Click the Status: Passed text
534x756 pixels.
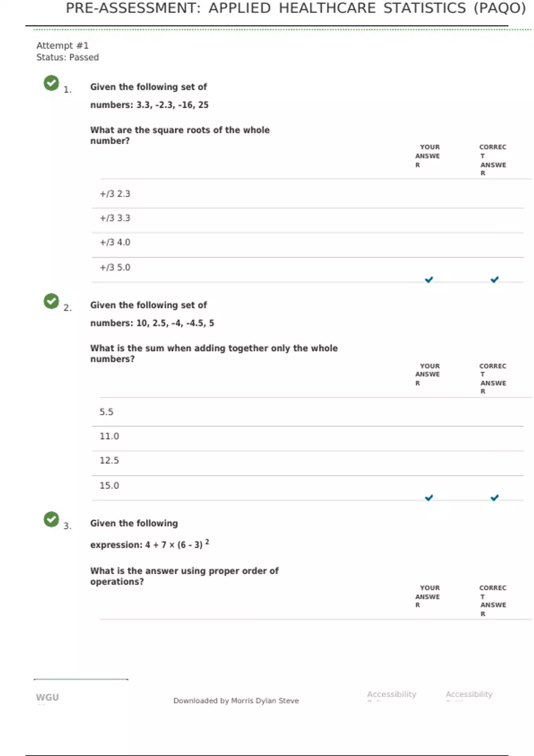68,57
